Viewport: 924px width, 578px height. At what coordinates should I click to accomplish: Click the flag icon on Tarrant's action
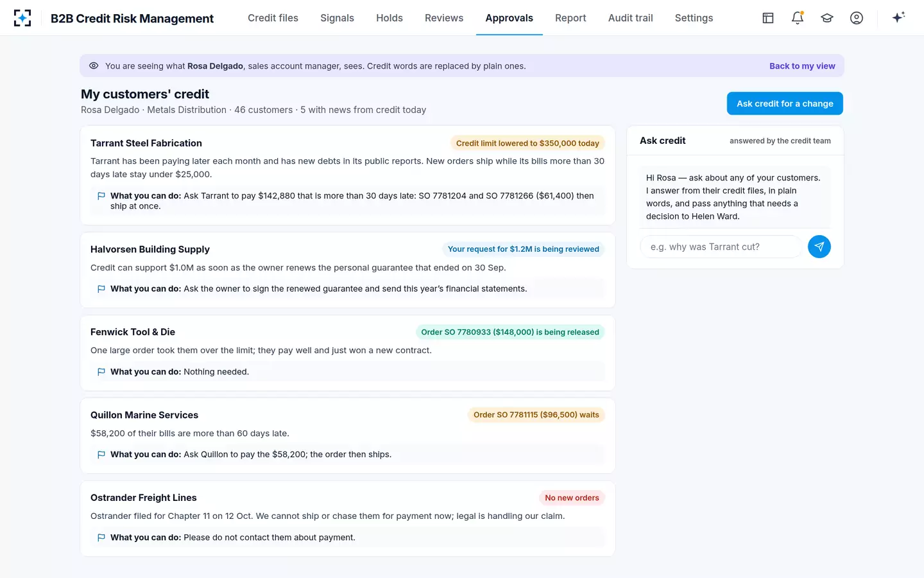(101, 196)
